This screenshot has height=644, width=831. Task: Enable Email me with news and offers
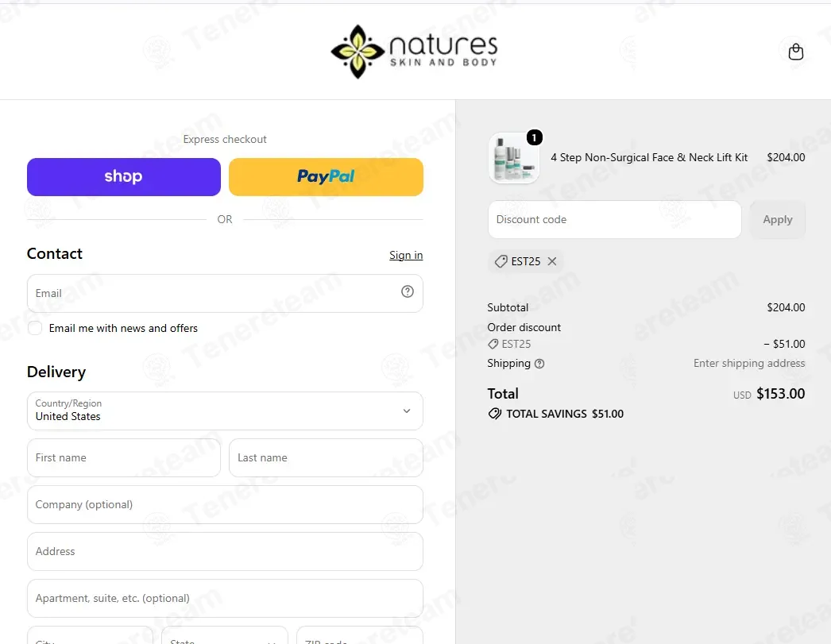[35, 328]
